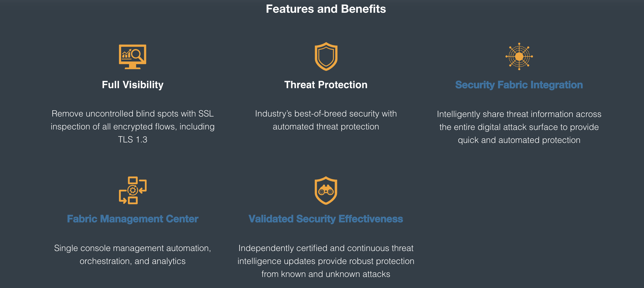Click the Full Visibility heading
644x288 pixels.
[x=132, y=85]
